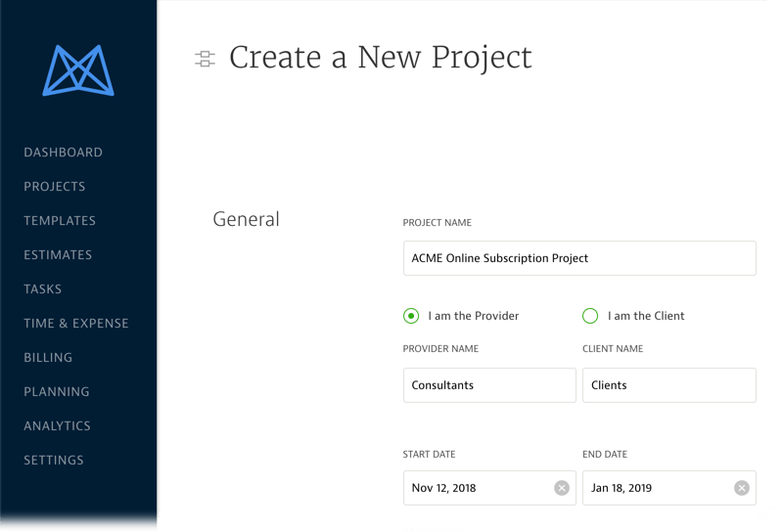Click the Client Name field 'Clients'
Image resolution: width=784 pixels, height=532 pixels.
click(669, 385)
